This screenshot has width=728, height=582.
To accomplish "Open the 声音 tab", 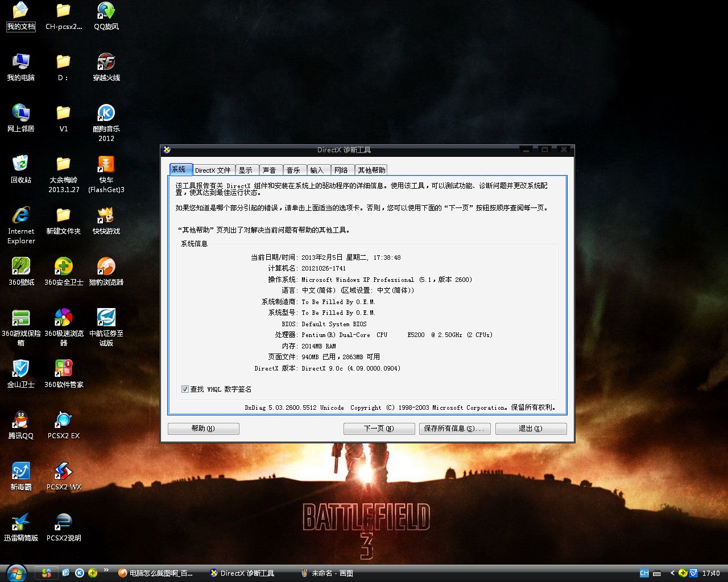I will [271, 170].
